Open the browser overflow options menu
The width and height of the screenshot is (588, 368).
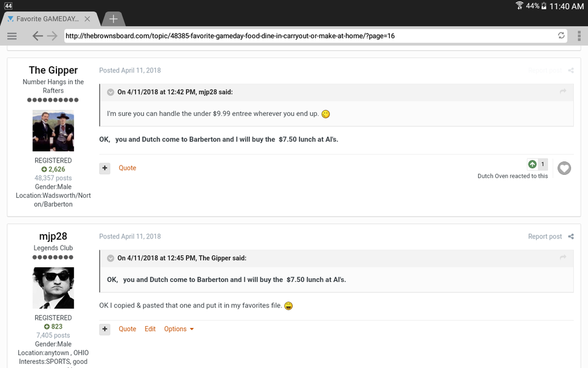579,36
